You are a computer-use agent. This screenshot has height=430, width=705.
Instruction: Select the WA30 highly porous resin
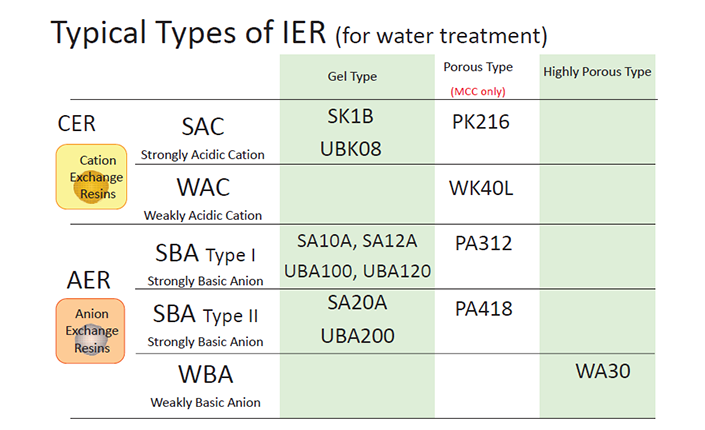603,371
